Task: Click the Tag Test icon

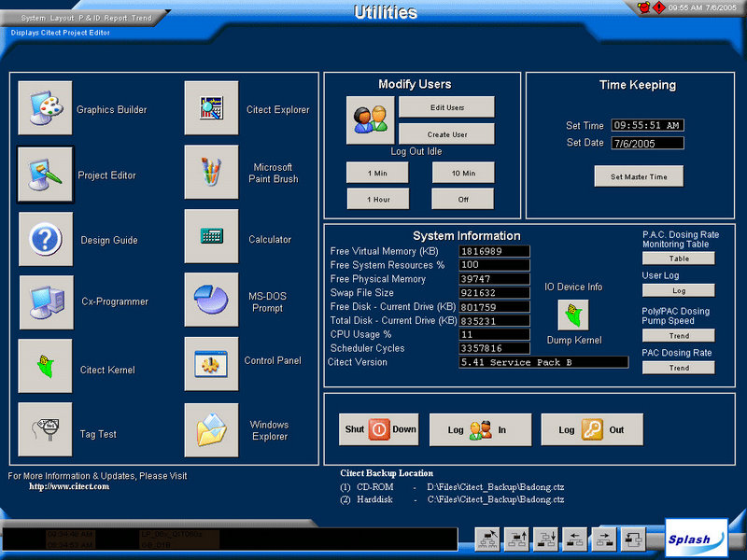Action: coord(45,430)
